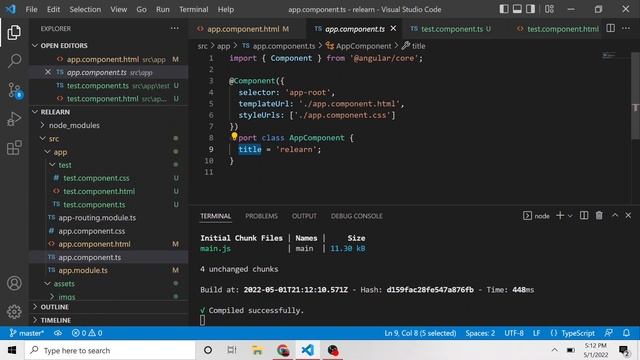Click the Explorer more actions ellipsis

coord(175,28)
